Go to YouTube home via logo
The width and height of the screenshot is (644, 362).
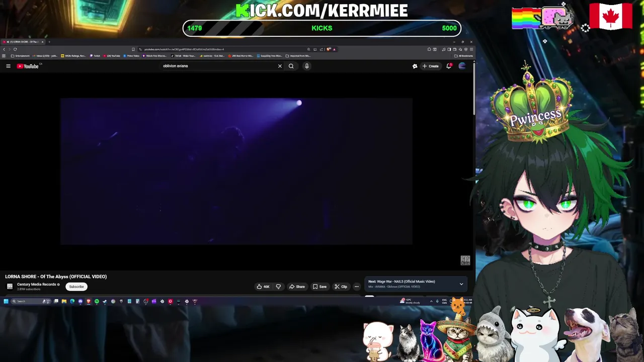(x=28, y=66)
